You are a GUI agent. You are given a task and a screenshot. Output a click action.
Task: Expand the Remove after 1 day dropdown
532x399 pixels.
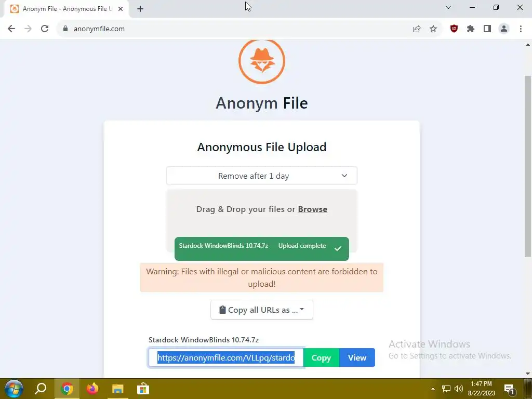tap(262, 176)
